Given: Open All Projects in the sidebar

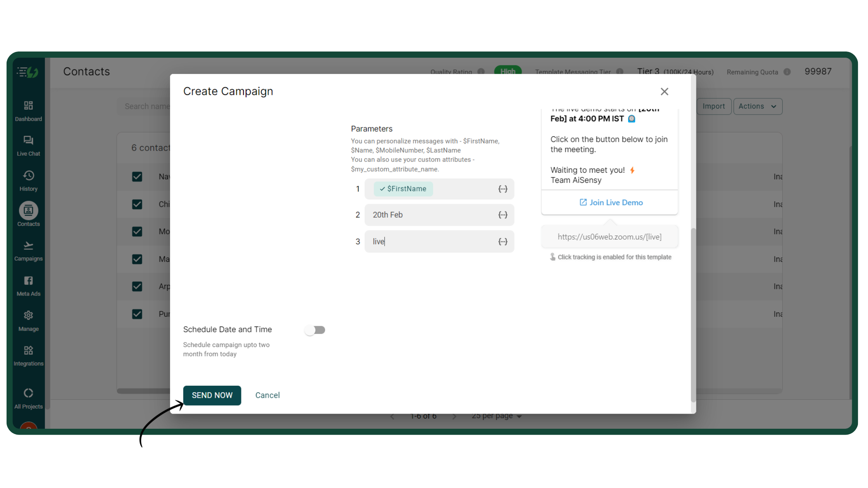Looking at the screenshot, I should (x=28, y=393).
